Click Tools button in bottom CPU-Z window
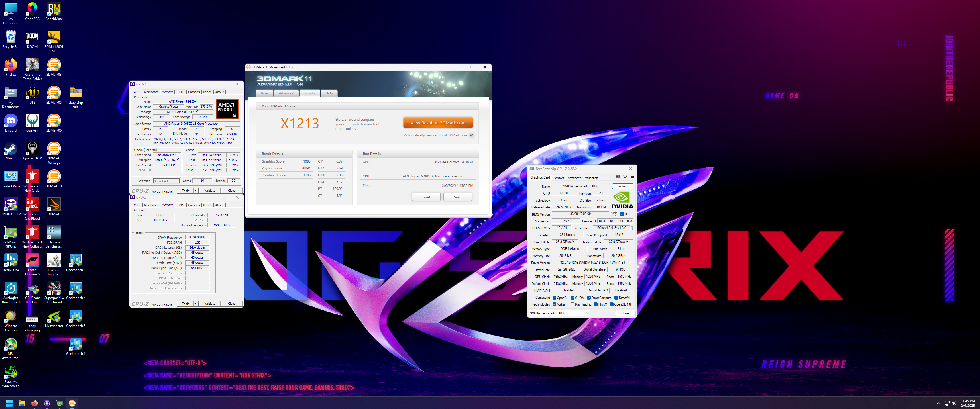Viewport: 980px width, 409px height. click(x=185, y=304)
